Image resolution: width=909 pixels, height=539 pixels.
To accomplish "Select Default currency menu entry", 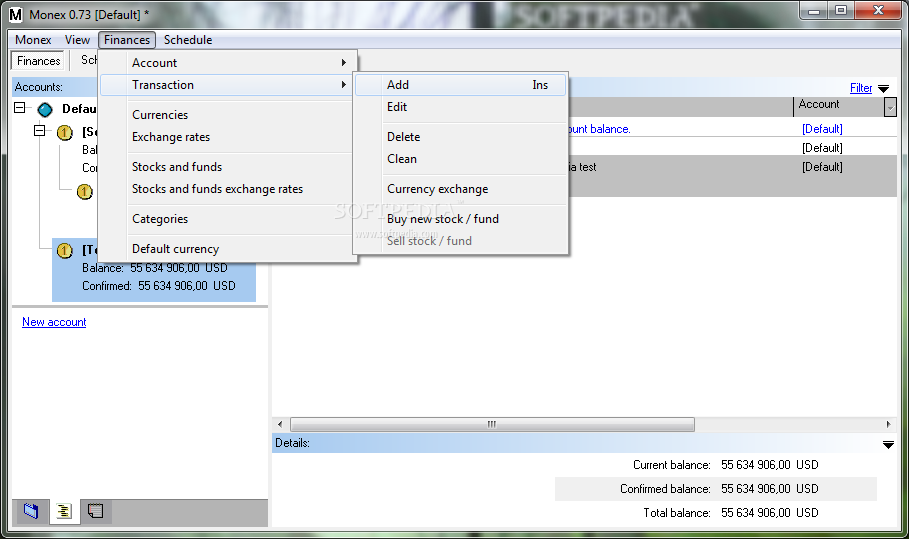I will pos(228,249).
